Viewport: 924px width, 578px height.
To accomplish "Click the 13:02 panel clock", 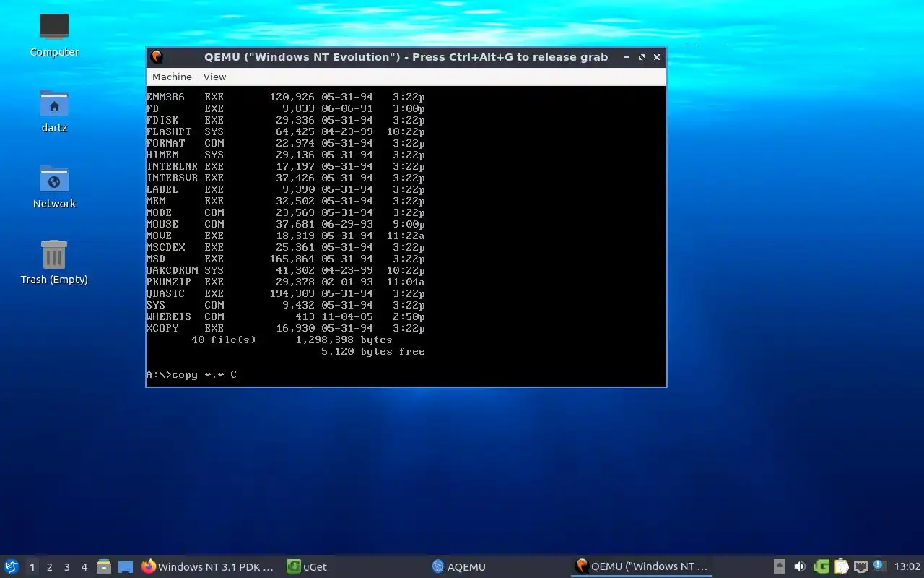I will click(907, 566).
